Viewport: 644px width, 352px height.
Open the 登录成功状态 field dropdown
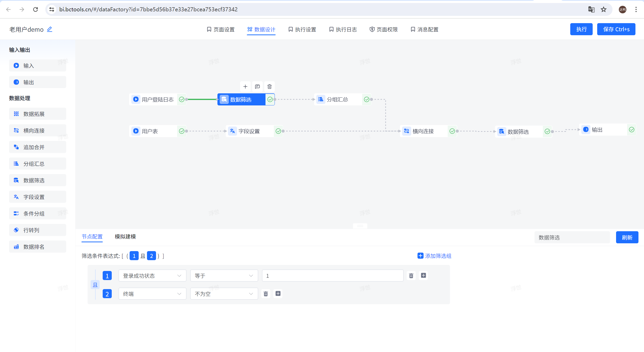[152, 276]
